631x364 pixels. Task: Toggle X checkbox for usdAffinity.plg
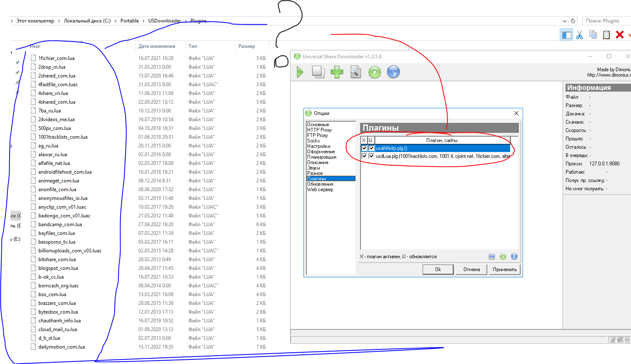coord(364,148)
